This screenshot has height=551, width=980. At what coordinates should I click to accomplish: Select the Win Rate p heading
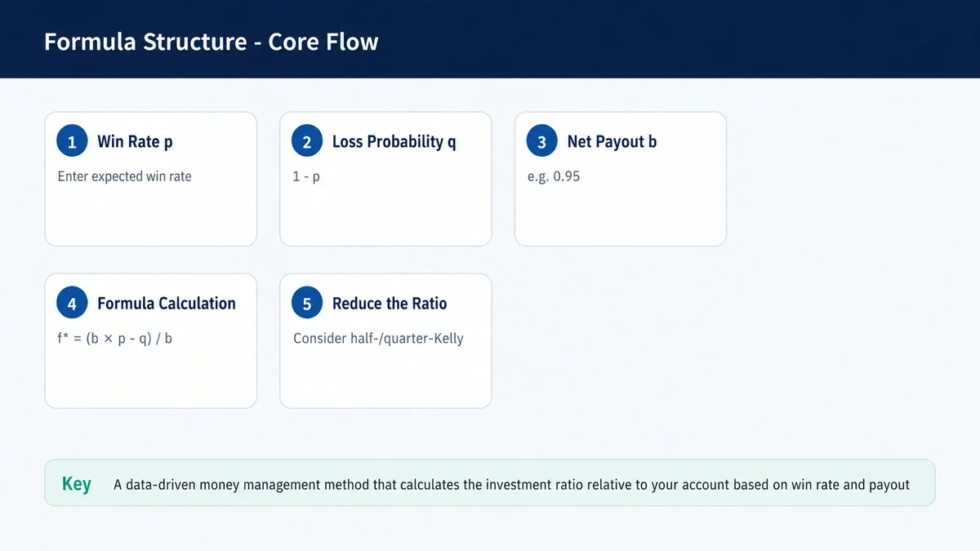[135, 142]
